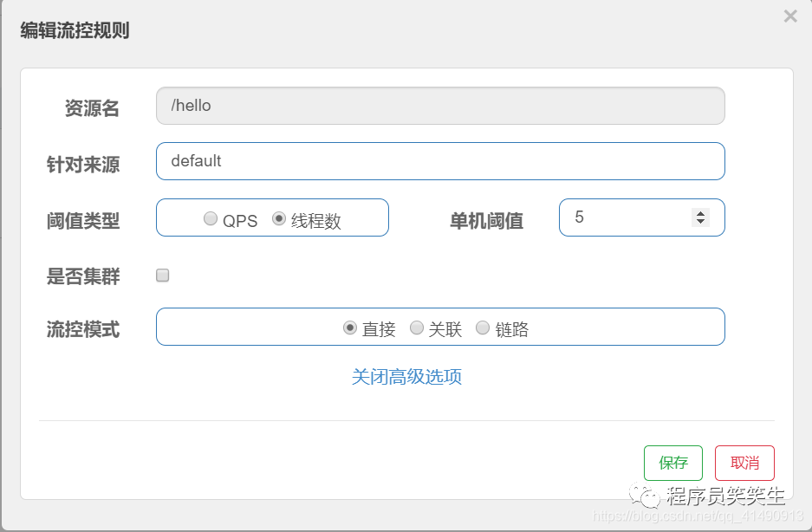The image size is (812, 532).
Task: Select the 链路 flow control mode
Action: 483,328
